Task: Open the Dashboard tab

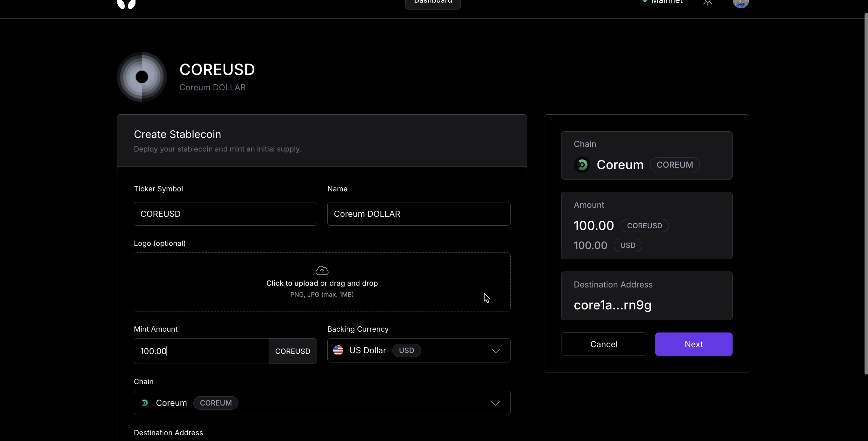Action: tap(433, 3)
